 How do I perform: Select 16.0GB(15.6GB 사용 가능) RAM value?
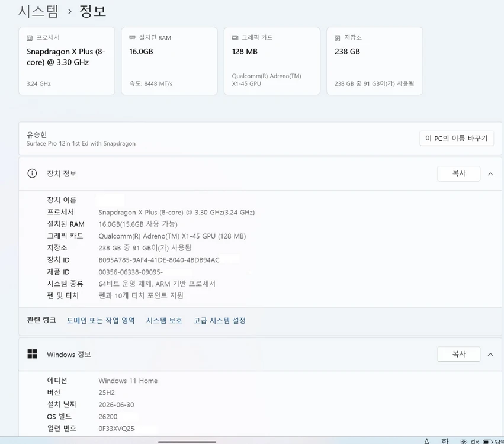pos(138,224)
